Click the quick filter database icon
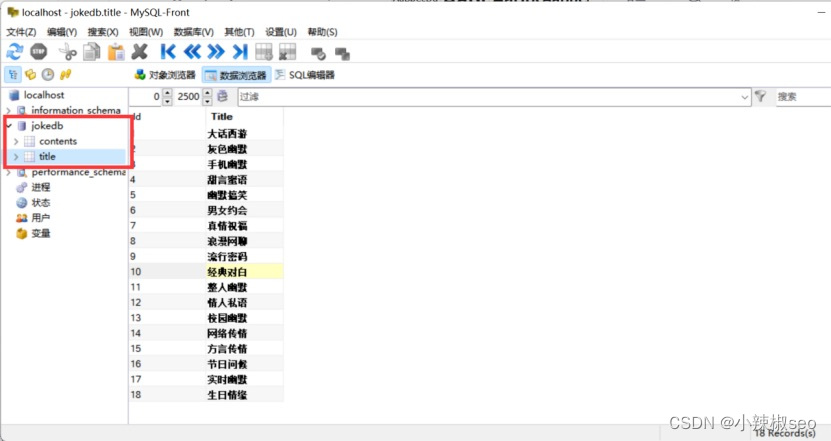This screenshot has width=831, height=441. 223,96
